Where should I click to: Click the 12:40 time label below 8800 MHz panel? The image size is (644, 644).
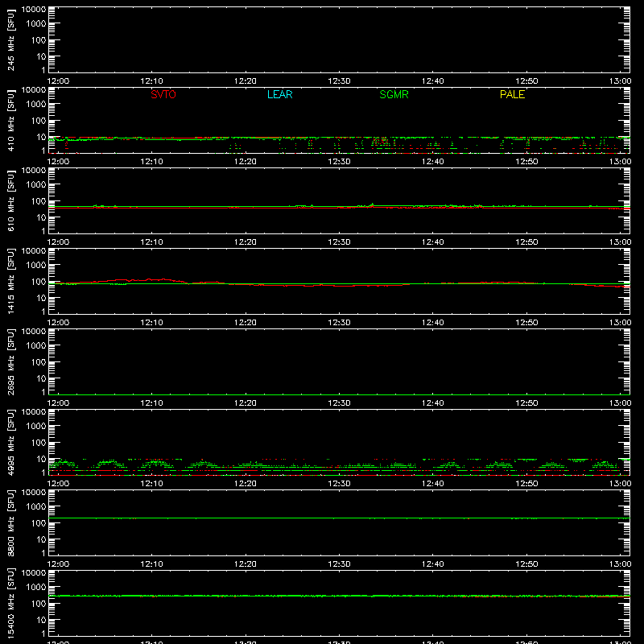(x=433, y=564)
